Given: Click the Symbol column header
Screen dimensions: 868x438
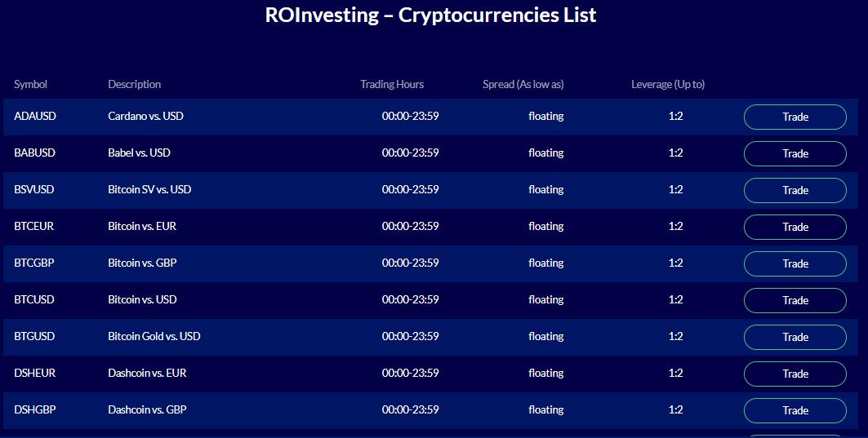Looking at the screenshot, I should pyautogui.click(x=30, y=84).
